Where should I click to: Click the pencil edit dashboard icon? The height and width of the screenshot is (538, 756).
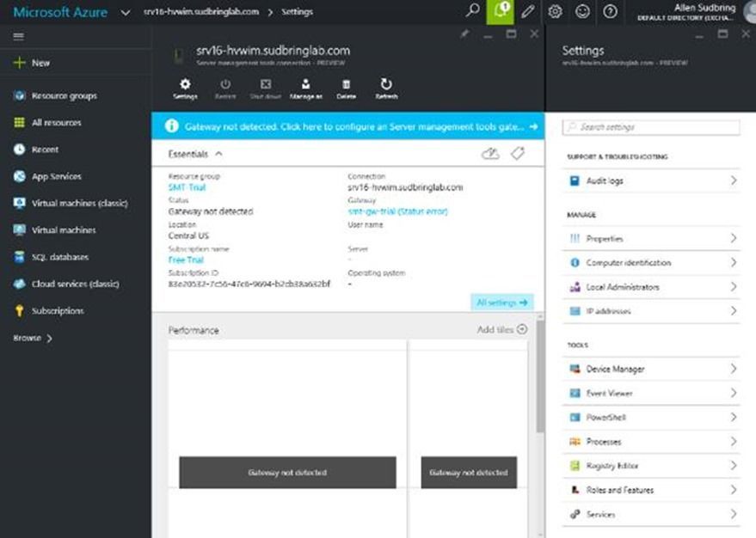point(527,11)
